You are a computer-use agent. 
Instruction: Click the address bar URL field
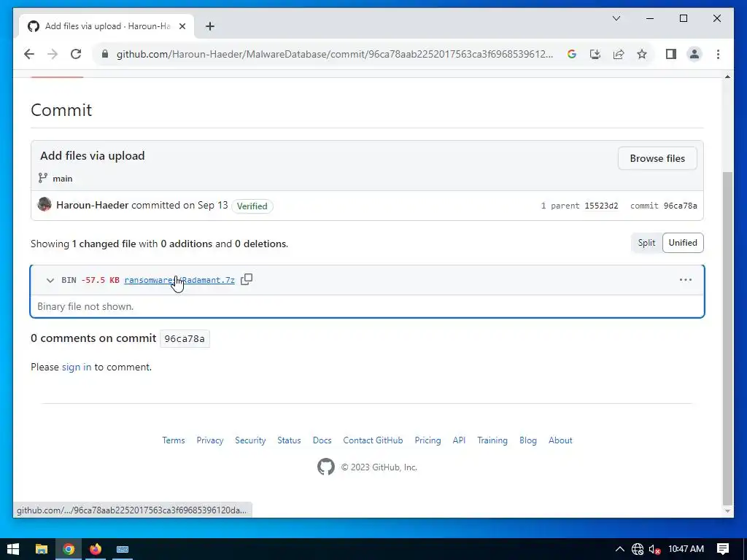point(335,54)
